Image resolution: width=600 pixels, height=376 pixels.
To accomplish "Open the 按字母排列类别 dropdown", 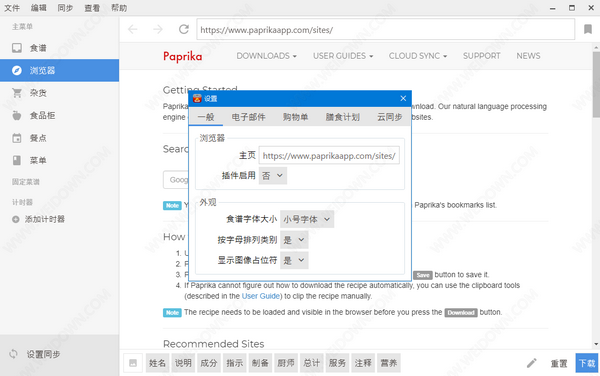I will click(294, 240).
